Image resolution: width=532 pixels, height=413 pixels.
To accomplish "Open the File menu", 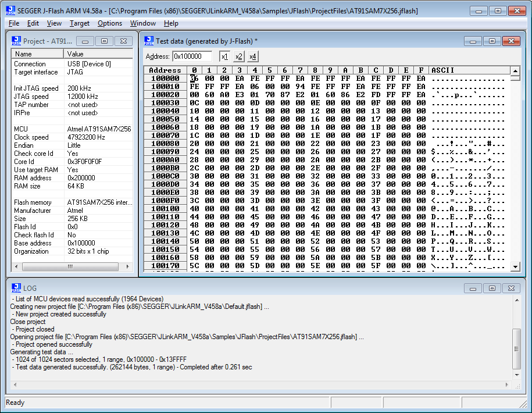I will (13, 23).
